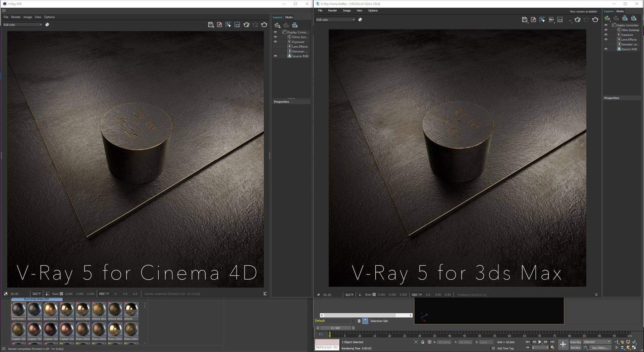Viewport: 644px width, 352px height.
Task: Click 50% test resolution icon in 3ds Max VFB
Action: (x=551, y=20)
